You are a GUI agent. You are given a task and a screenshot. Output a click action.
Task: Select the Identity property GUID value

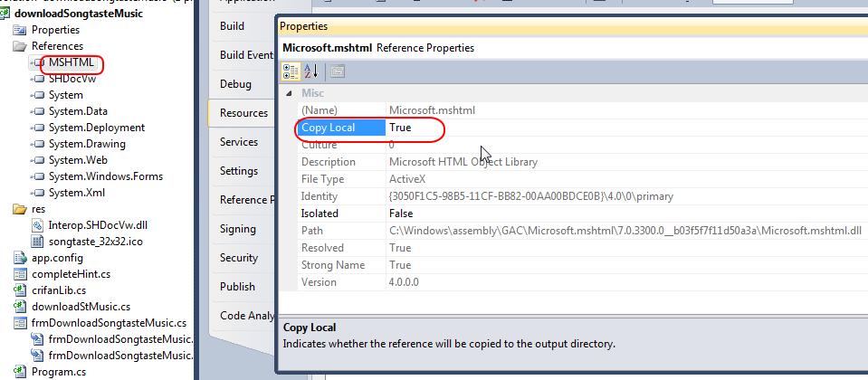coord(531,196)
